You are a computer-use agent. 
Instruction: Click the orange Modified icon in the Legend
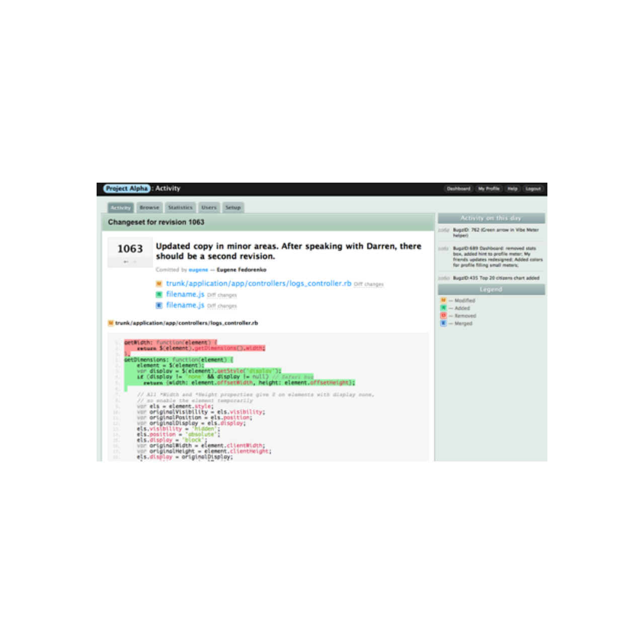click(443, 300)
